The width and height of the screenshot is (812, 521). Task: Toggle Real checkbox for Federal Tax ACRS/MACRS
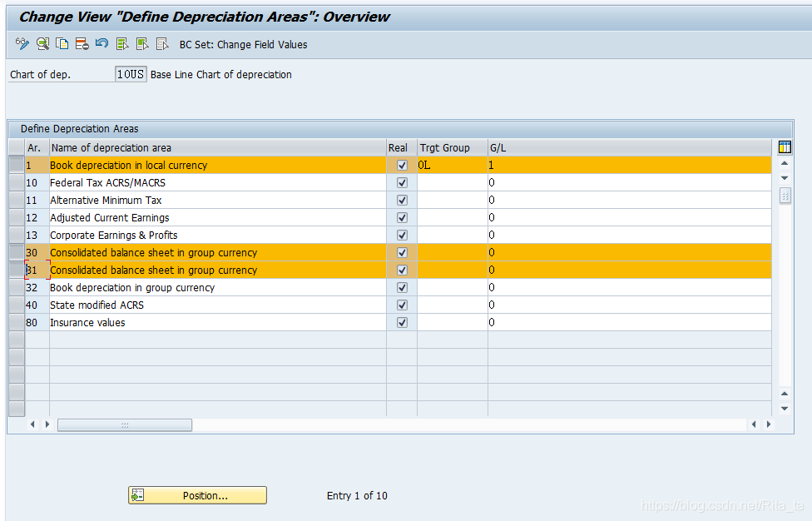402,183
